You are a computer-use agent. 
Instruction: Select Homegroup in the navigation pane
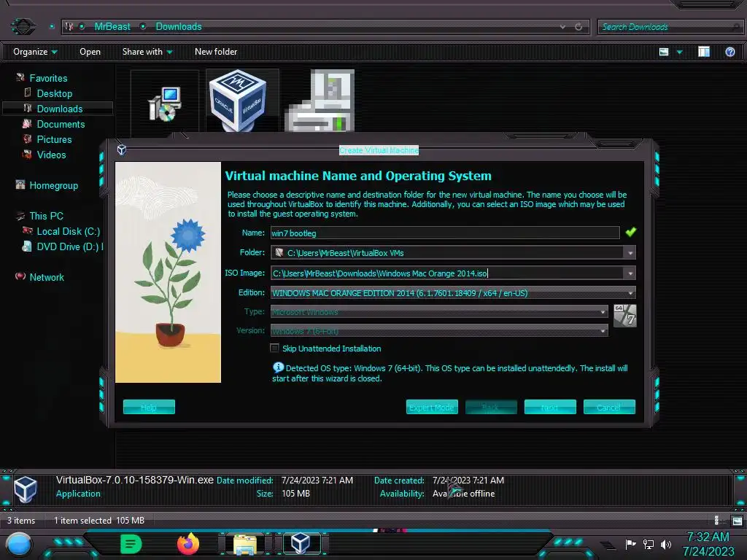pyautogui.click(x=53, y=185)
